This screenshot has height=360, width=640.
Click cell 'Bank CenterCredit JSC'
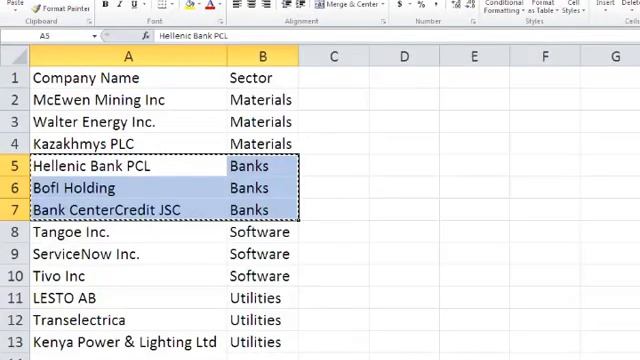click(128, 210)
